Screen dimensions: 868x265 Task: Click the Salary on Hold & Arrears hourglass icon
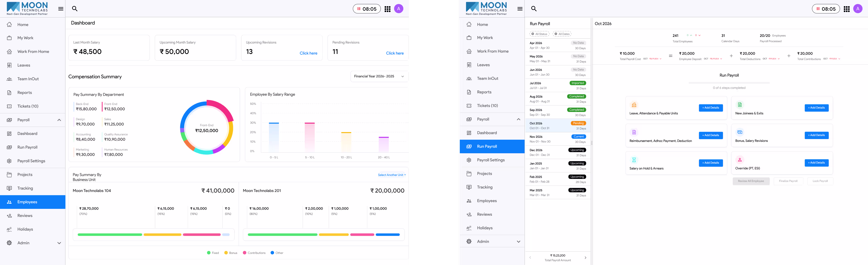point(634,160)
